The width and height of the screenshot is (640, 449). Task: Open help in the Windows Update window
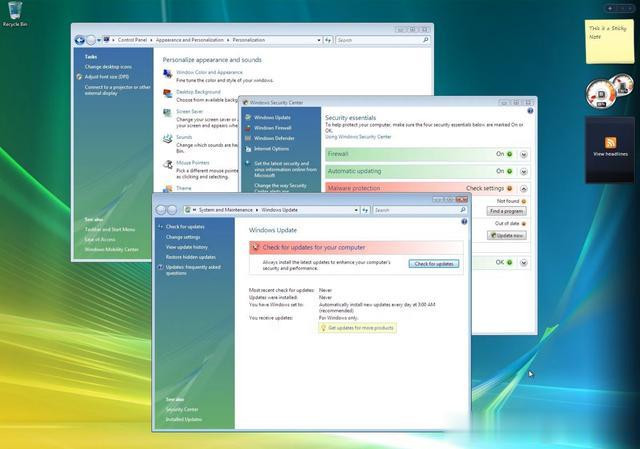coord(464,222)
